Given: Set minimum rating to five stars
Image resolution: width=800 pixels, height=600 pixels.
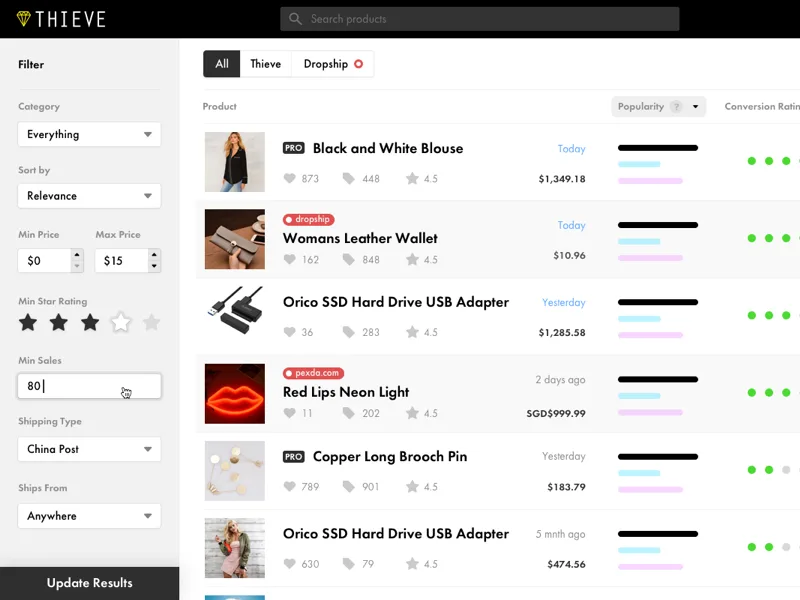Looking at the screenshot, I should coord(152,322).
